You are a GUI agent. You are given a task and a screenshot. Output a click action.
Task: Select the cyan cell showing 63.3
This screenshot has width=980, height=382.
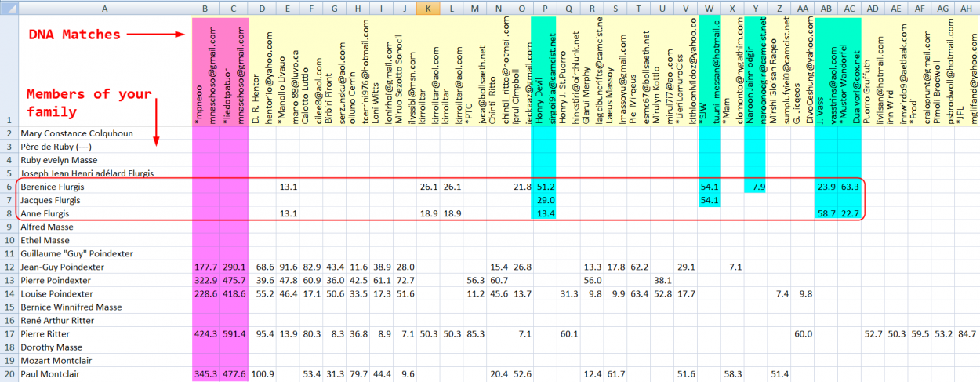tap(849, 187)
